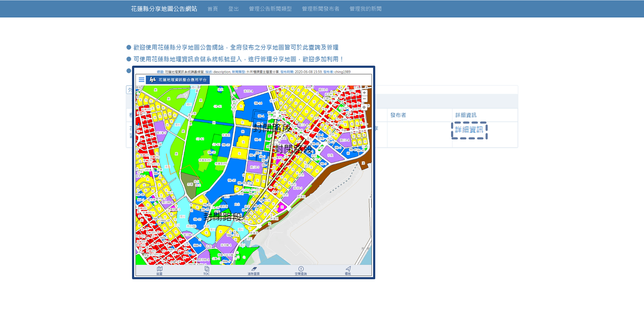Open the hamburger menu in map panel
This screenshot has width=644, height=324.
coord(141,80)
